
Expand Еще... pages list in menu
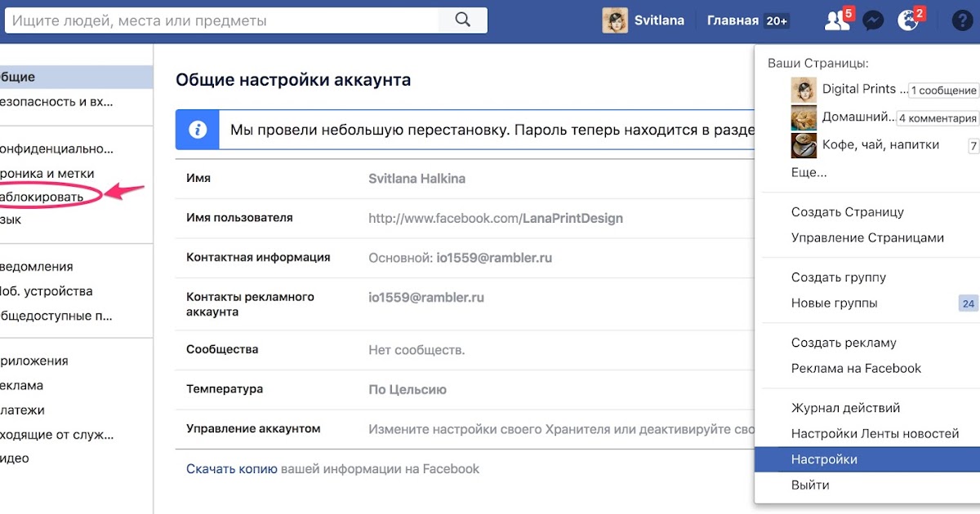point(809,172)
